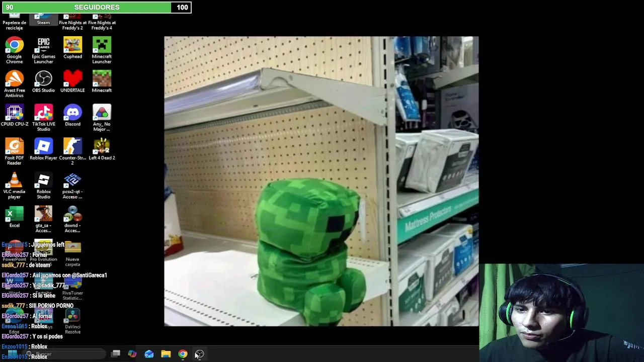Launch Epic Games Launcher shortcut
This screenshot has height=362, width=644.
(43, 50)
